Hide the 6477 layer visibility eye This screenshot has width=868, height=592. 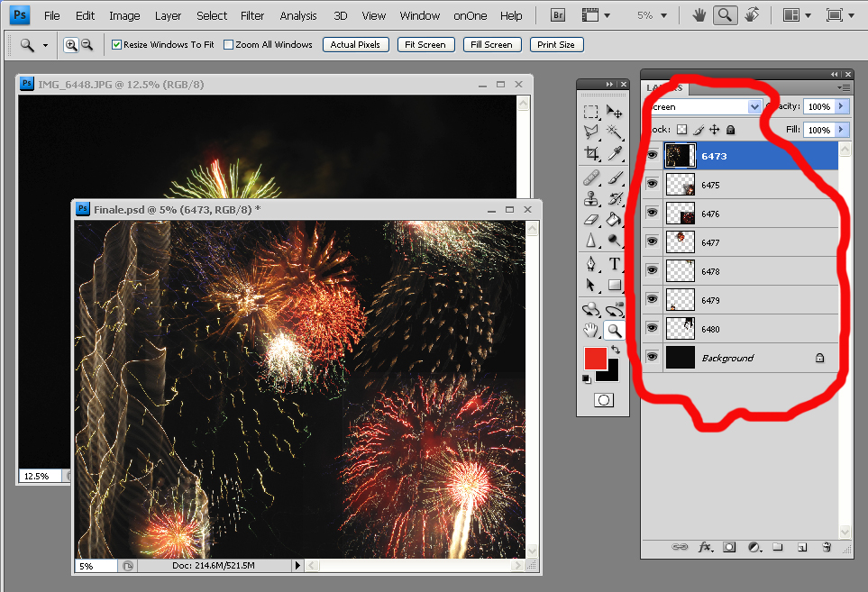point(652,242)
